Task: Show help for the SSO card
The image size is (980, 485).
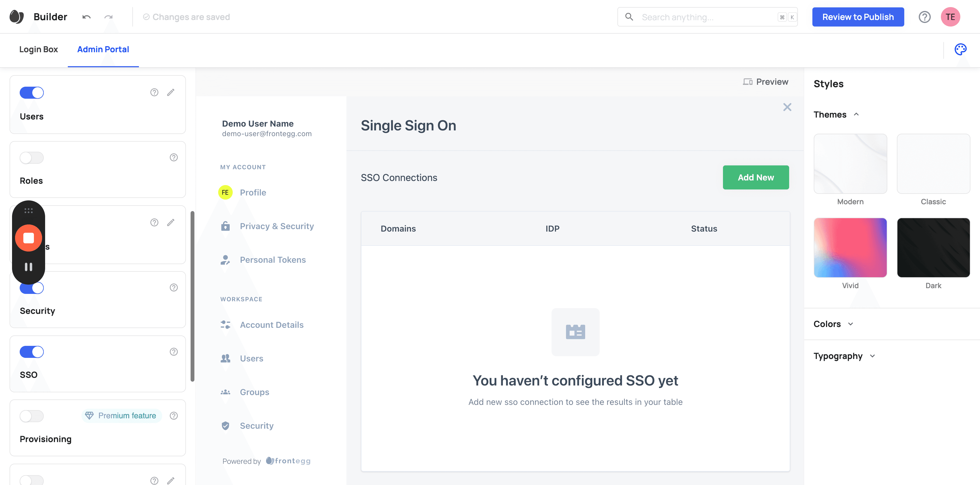Action: (173, 352)
